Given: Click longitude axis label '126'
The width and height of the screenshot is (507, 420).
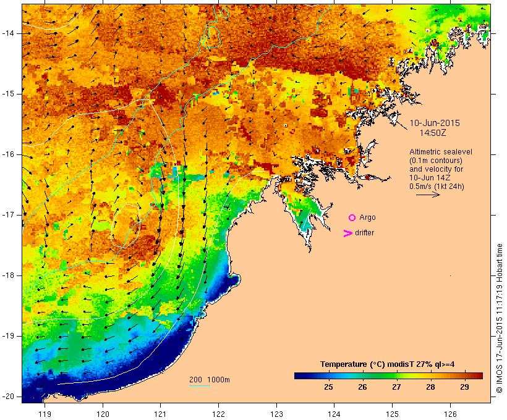Looking at the screenshot, I should (x=450, y=414).
